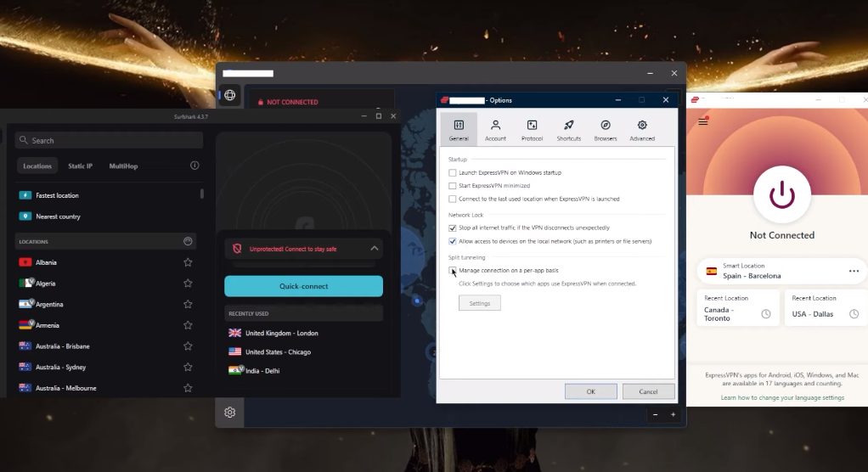868x472 pixels.
Task: Favorite Algeria with the star icon
Action: tap(188, 284)
